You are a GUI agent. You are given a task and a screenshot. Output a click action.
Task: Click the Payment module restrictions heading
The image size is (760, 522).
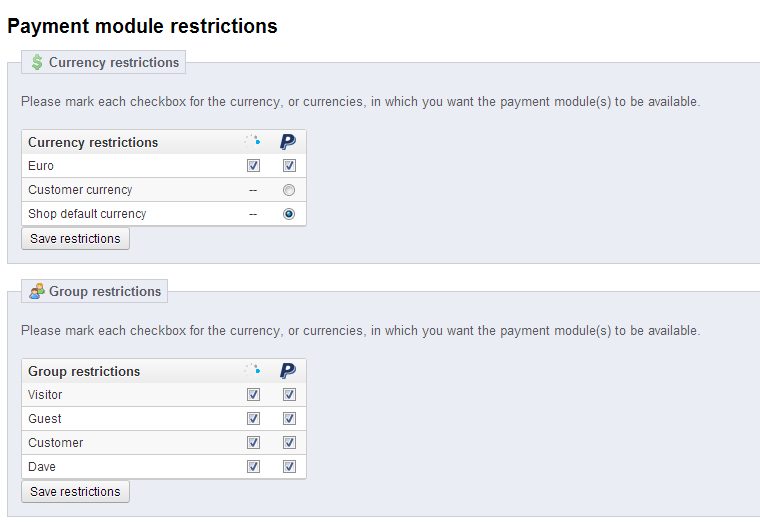(142, 26)
